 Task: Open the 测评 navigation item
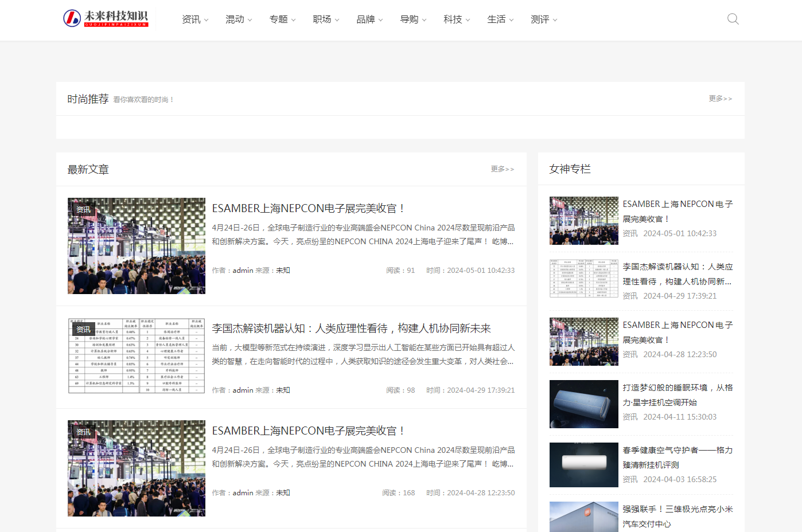click(540, 19)
